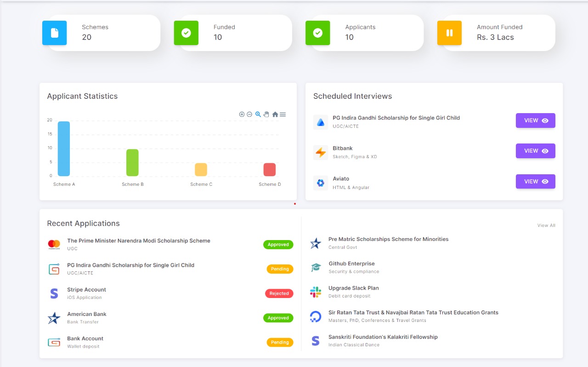The image size is (588, 367).
Task: Click the zoom in icon on Applicant Statistics chart
Action: tap(242, 114)
